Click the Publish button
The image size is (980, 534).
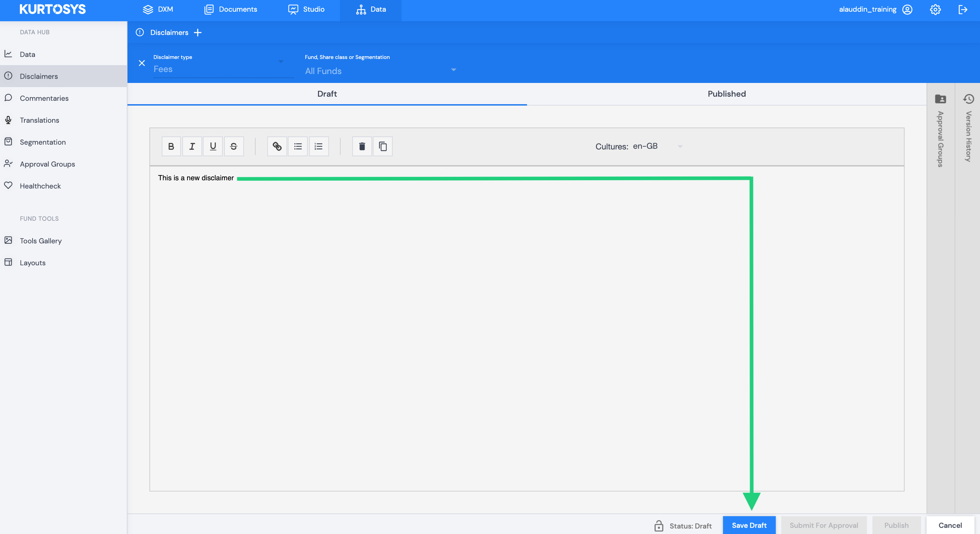(896, 525)
